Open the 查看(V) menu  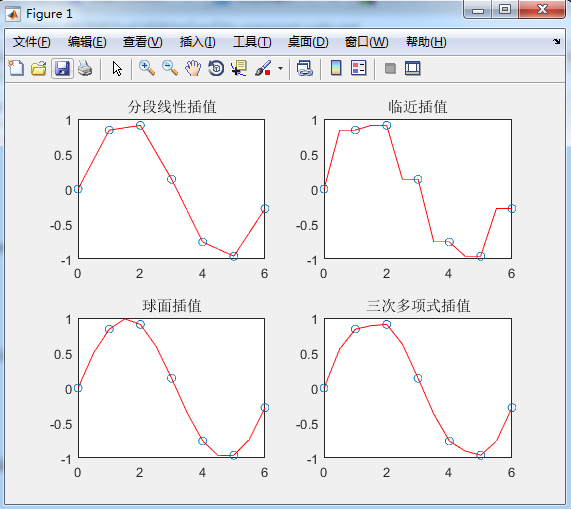coord(143,42)
